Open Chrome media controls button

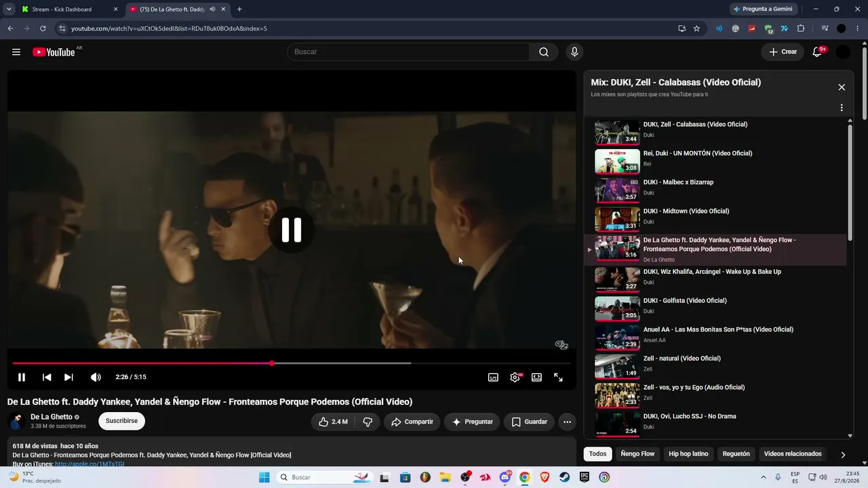click(825, 28)
